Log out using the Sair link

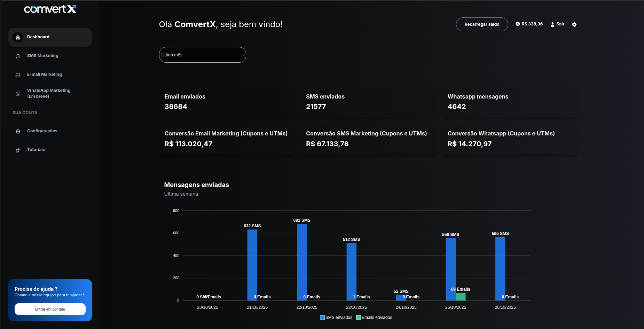[557, 24]
